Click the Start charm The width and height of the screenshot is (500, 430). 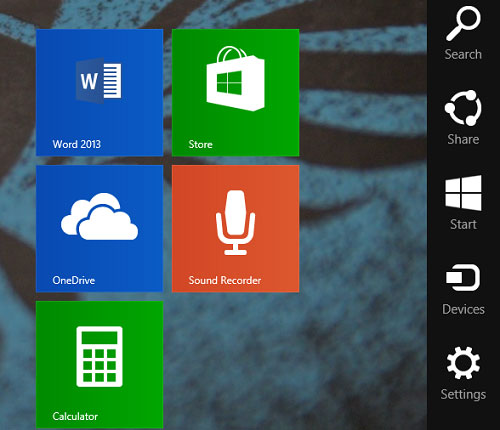463,202
